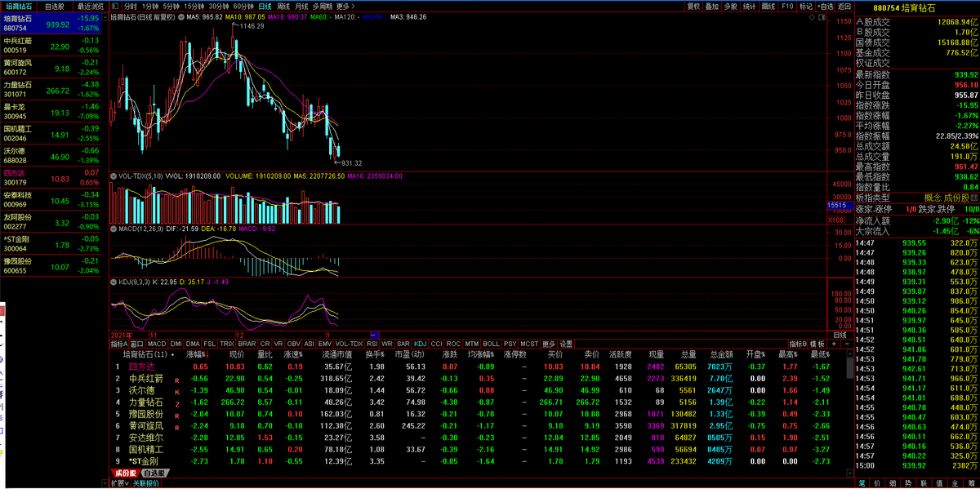Screen dimensions: 980x489
Task: Switch chart to 60分钟 period
Action: [x=243, y=6]
